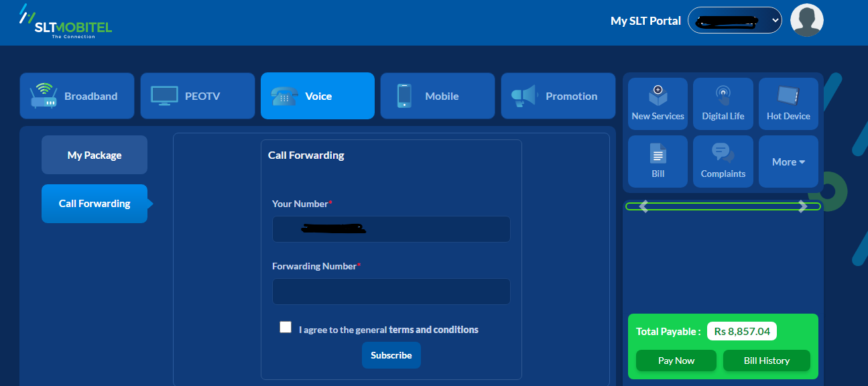This screenshot has height=386, width=868.
Task: Click the right carousel arrow
Action: point(802,206)
